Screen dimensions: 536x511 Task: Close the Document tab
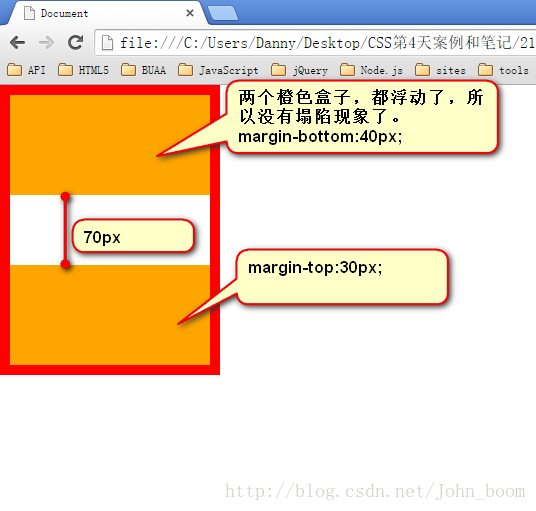tap(190, 13)
